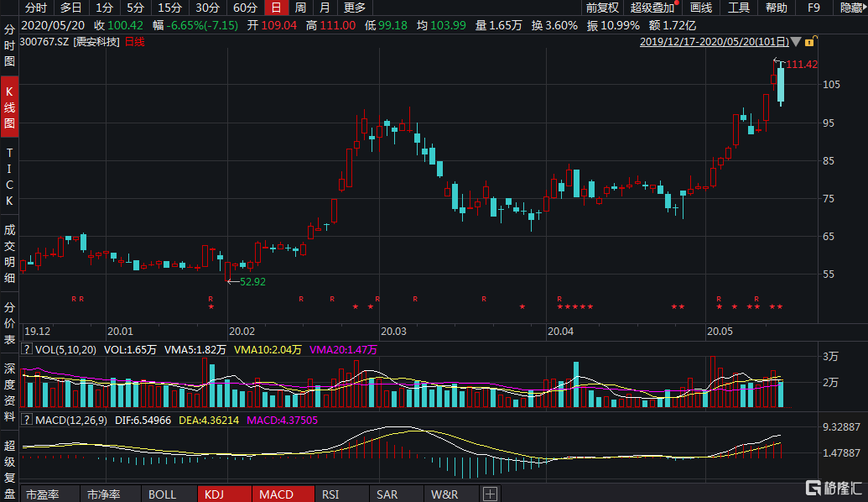868x502 pixels.
Task: Click the date range 2019/12/17-2020/05/20 link
Action: coord(714,41)
